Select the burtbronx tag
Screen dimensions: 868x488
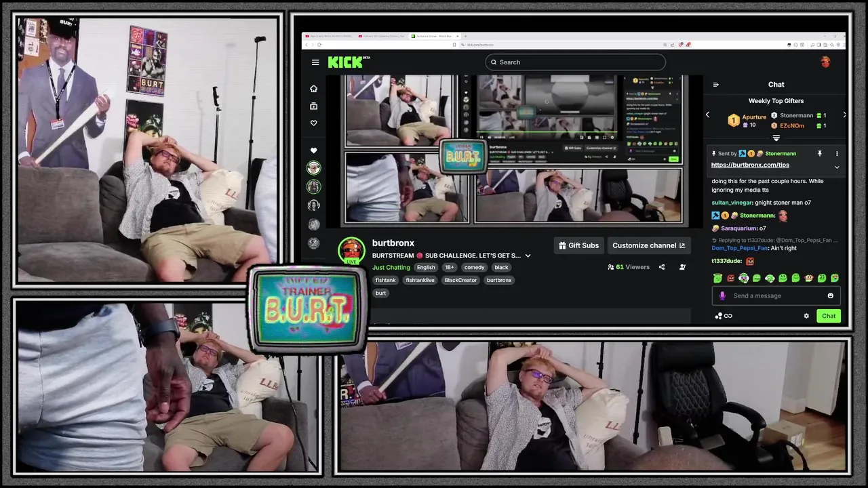coord(499,281)
